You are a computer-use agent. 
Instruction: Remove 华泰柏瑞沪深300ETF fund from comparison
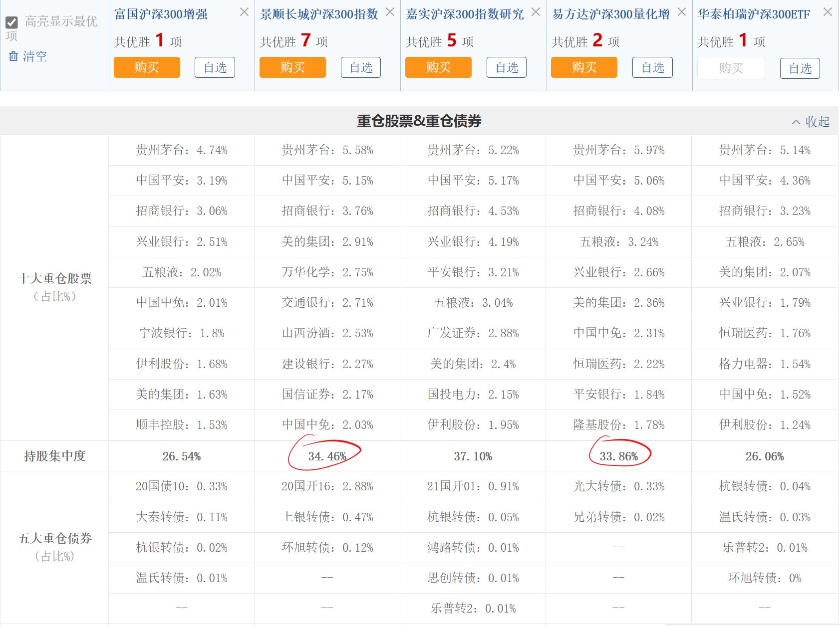828,12
